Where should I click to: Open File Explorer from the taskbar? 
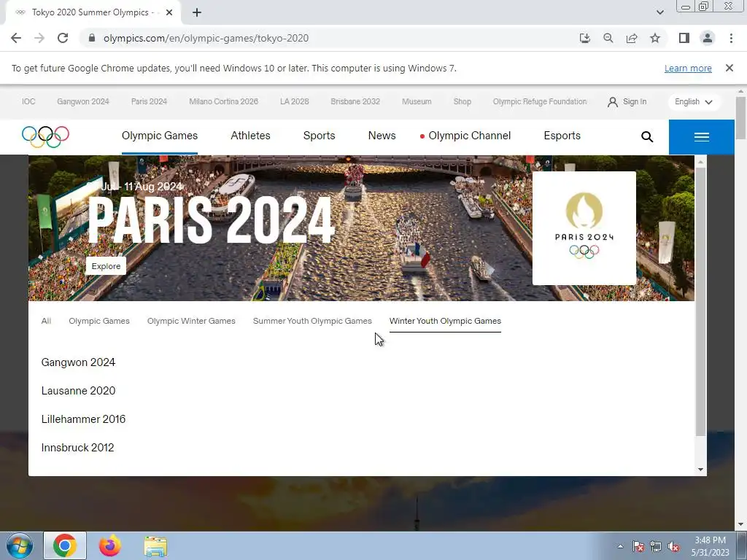tap(155, 546)
